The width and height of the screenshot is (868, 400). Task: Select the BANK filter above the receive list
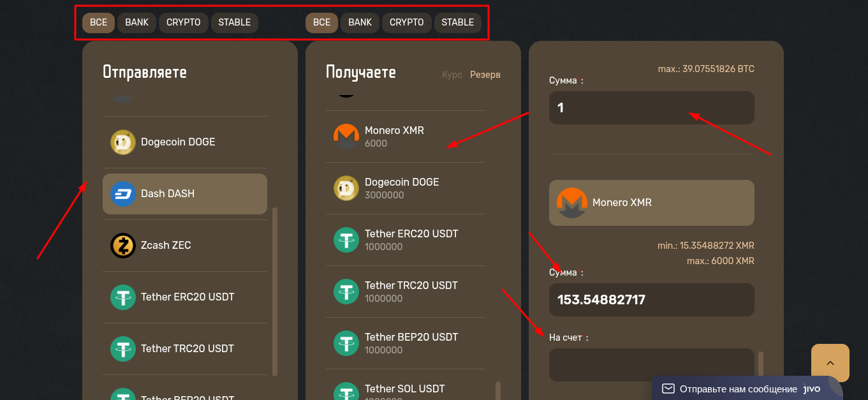point(360,22)
